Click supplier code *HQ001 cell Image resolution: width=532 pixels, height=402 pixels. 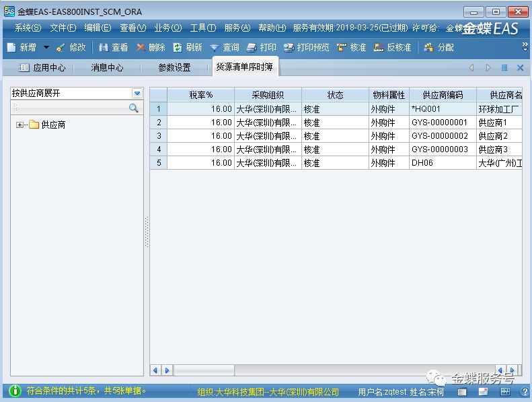point(443,109)
